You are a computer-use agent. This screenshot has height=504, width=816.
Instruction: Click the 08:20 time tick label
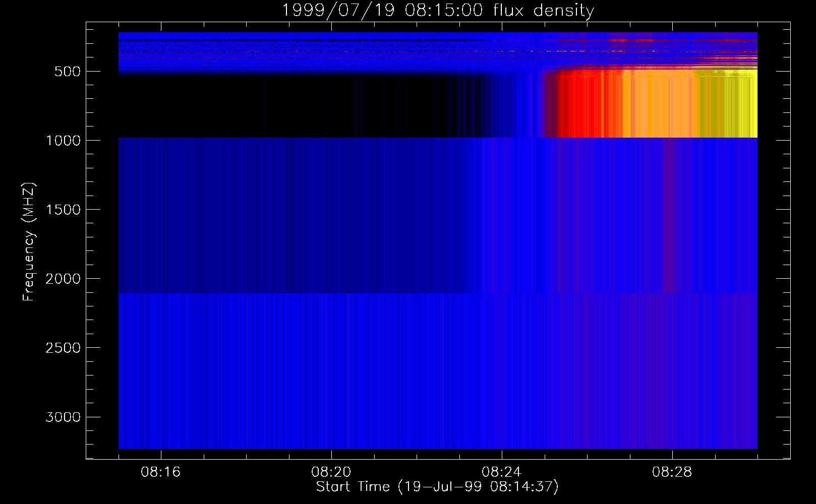pyautogui.click(x=331, y=472)
